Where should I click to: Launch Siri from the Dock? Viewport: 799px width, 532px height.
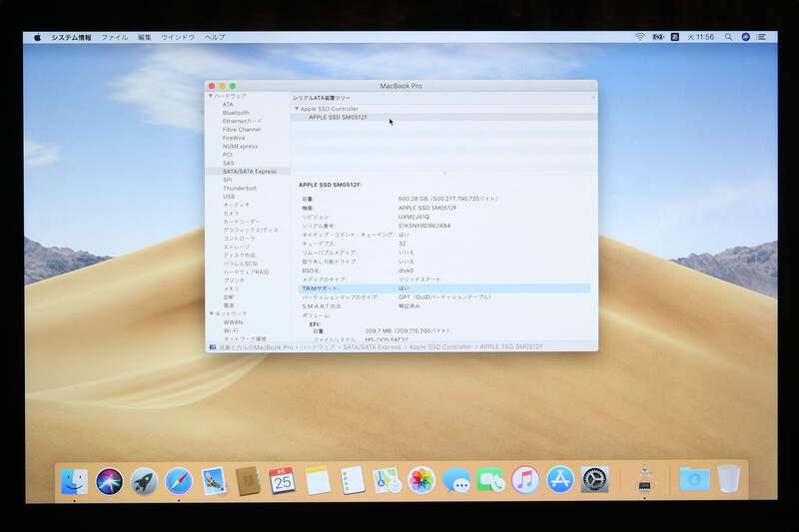tap(109, 481)
